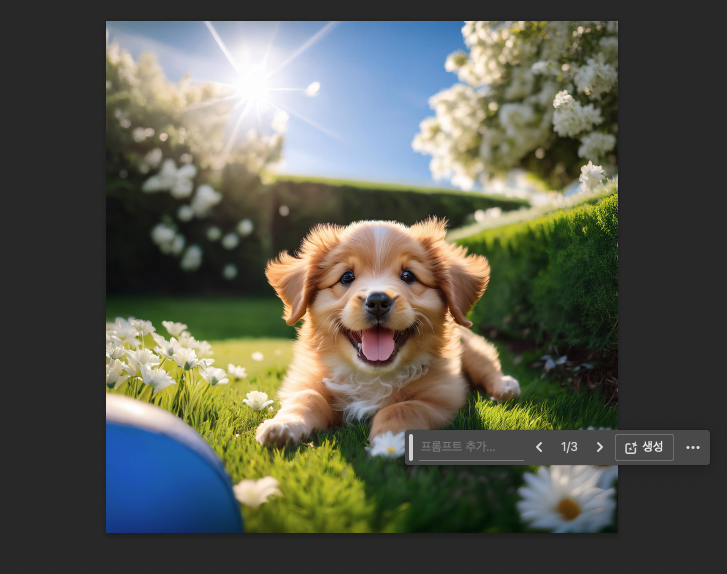
Task: Click the 생성 generate button
Action: click(644, 447)
